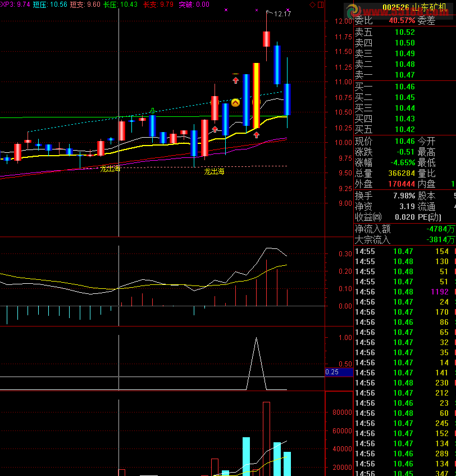Click stock title 002526 山东矿机

414,7
